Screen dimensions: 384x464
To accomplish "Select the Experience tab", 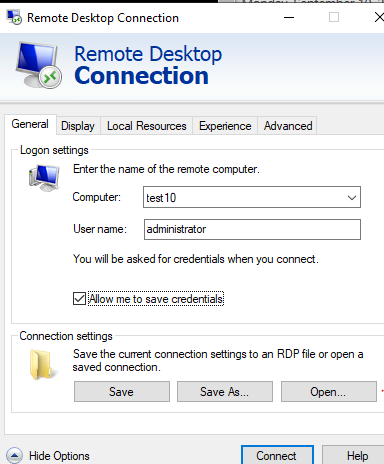I will (x=225, y=126).
